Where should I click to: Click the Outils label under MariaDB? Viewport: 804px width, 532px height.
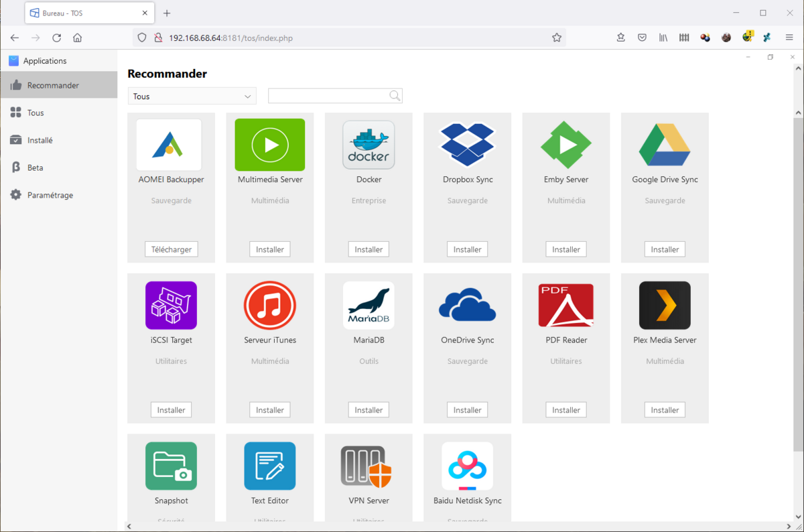(x=368, y=361)
